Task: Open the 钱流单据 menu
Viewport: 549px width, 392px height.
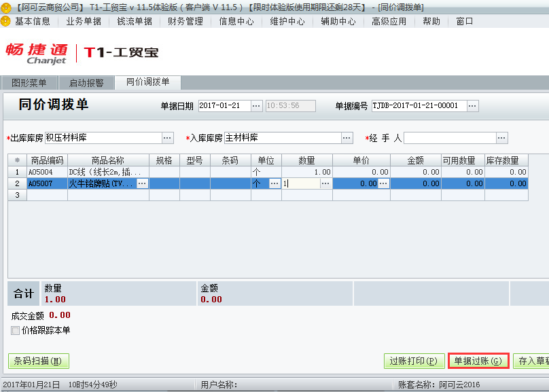Action: pos(135,21)
